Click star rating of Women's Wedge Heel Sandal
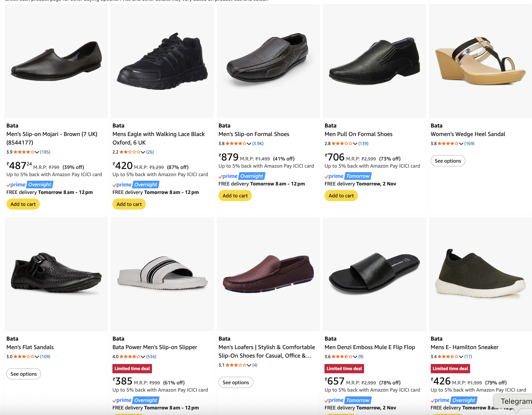The width and height of the screenshot is (532, 415). tap(448, 143)
